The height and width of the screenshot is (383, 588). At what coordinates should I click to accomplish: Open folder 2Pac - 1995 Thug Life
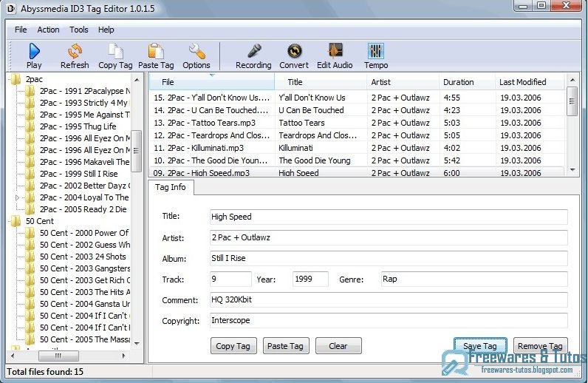pos(78,126)
